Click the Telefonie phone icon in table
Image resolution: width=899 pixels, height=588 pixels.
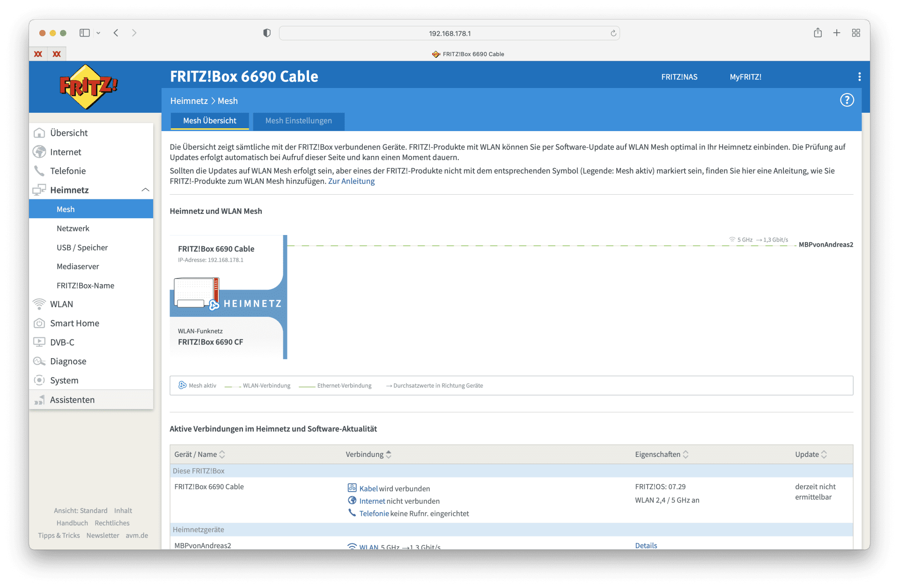point(352,514)
